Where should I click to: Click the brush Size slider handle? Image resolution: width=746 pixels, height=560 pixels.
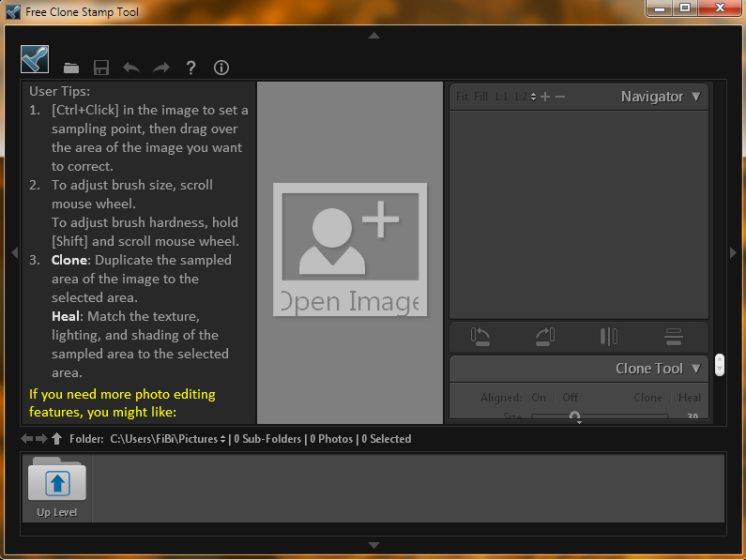[574, 416]
